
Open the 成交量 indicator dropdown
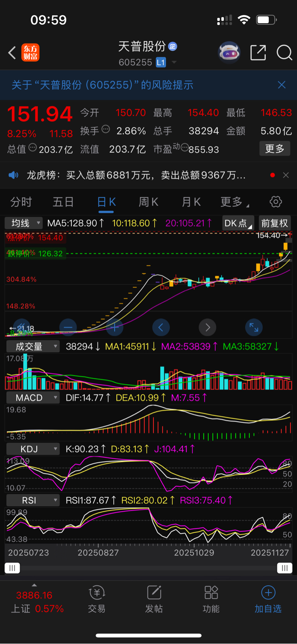tap(33, 346)
